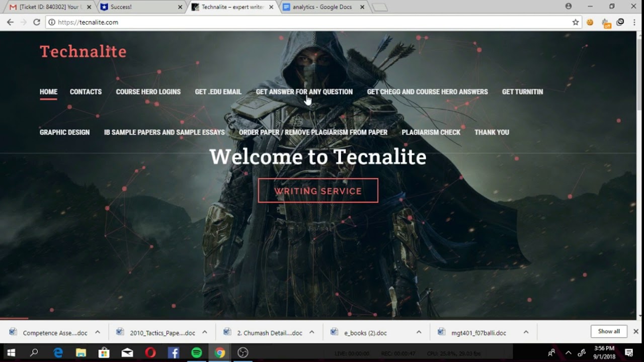Show hidden system tray icons
This screenshot has height=362, width=644.
point(569,352)
